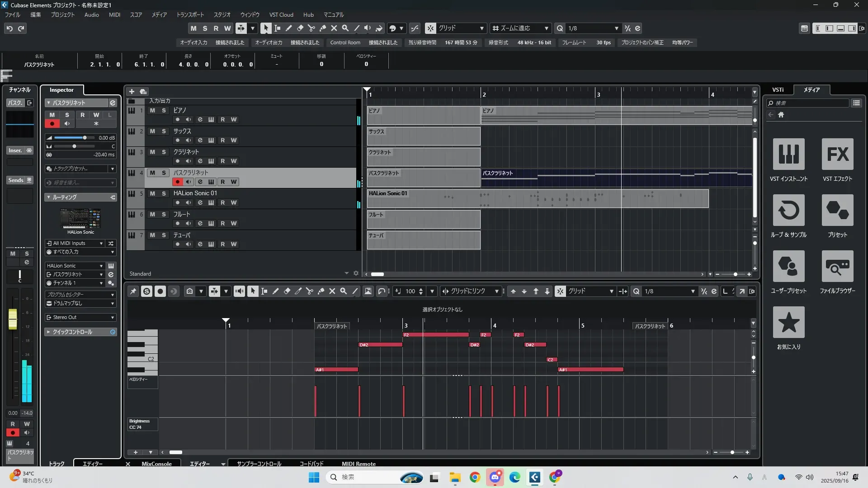Click the File Browser media tile
This screenshot has width=868, height=488.
pos(837,267)
